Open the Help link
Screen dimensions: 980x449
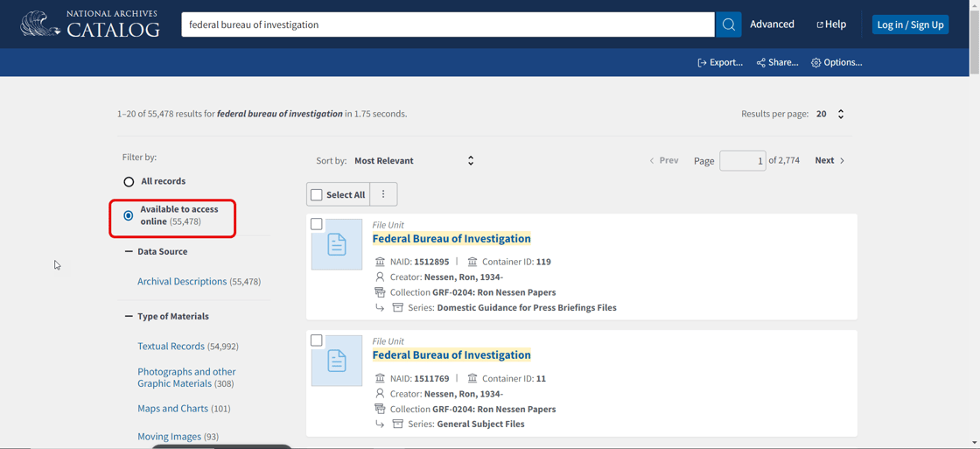click(x=830, y=25)
